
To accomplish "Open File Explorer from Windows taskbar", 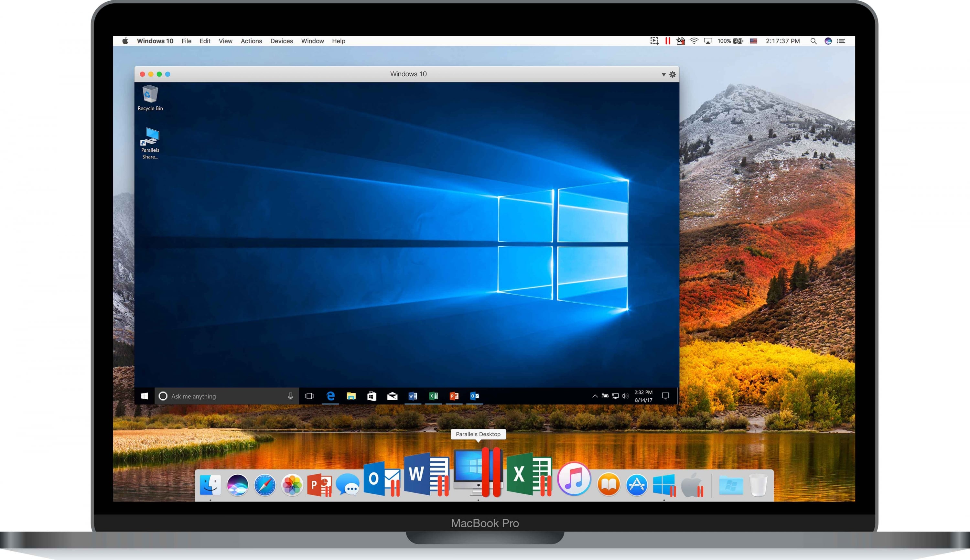I will [x=351, y=396].
